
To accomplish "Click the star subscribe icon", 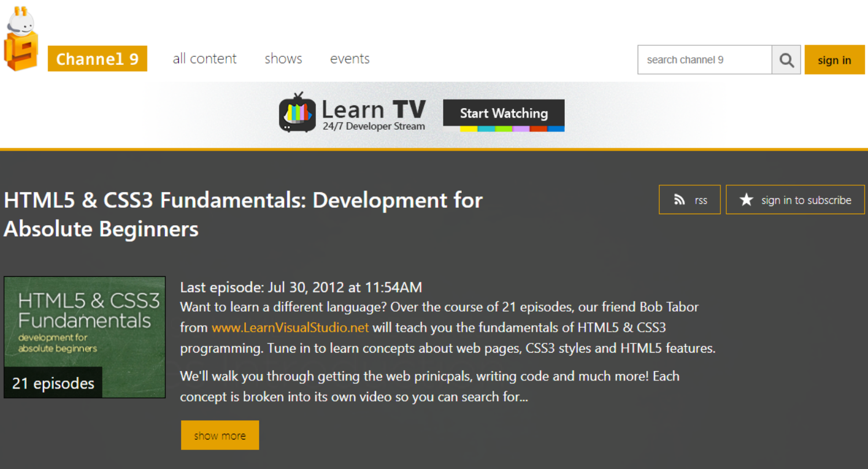I will point(746,200).
